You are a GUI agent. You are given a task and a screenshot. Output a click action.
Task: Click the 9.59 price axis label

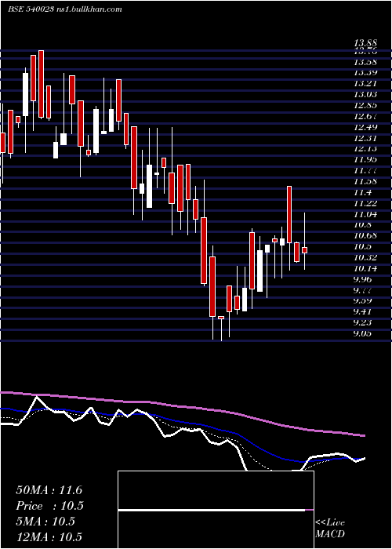click(362, 300)
